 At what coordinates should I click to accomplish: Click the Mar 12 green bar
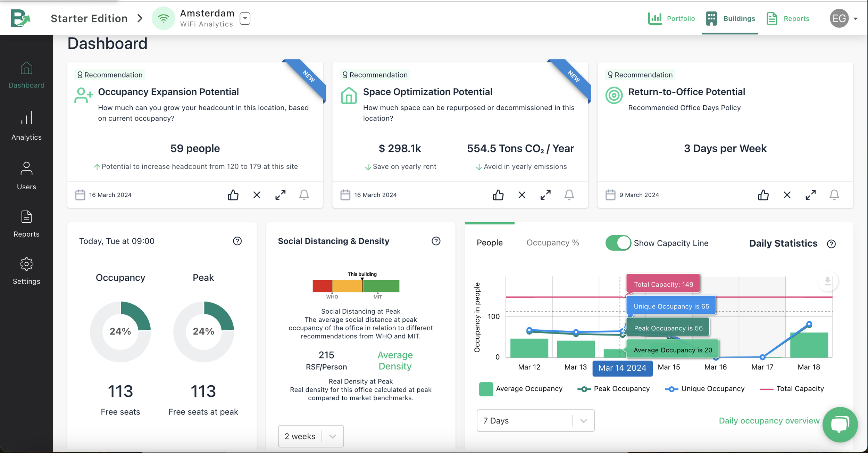tap(529, 348)
